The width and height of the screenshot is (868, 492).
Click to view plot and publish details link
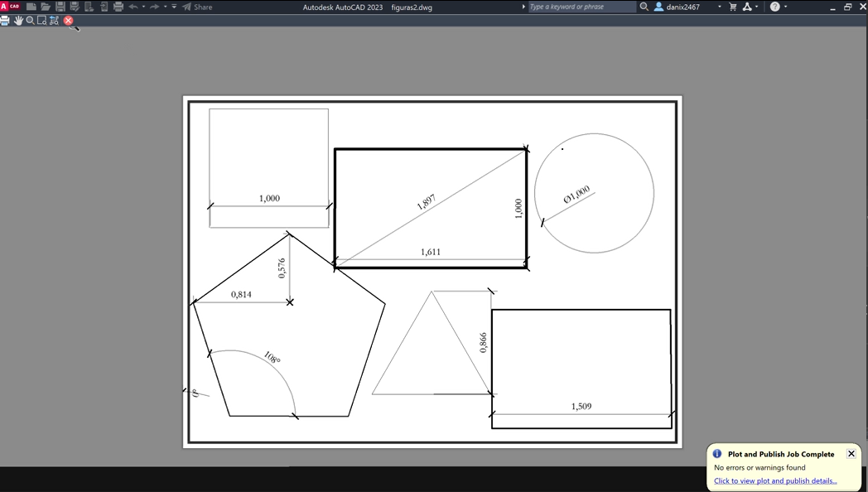pyautogui.click(x=775, y=481)
